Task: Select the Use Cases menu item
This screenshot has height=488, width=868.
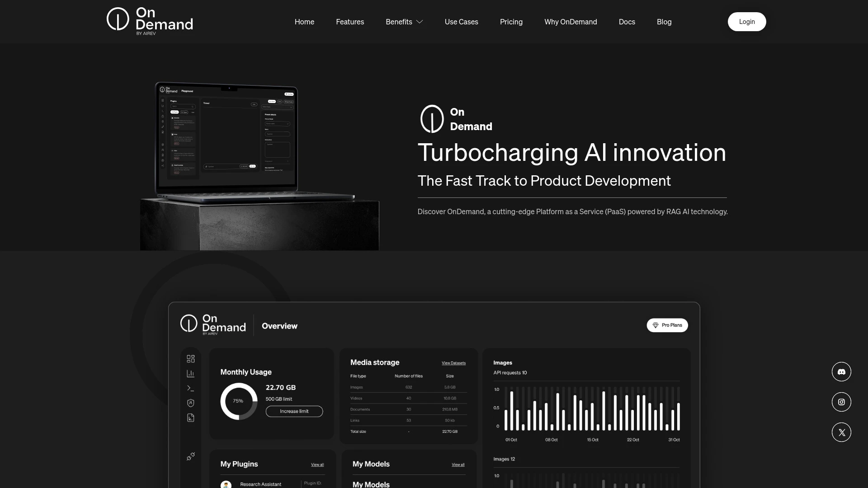Action: tap(462, 21)
